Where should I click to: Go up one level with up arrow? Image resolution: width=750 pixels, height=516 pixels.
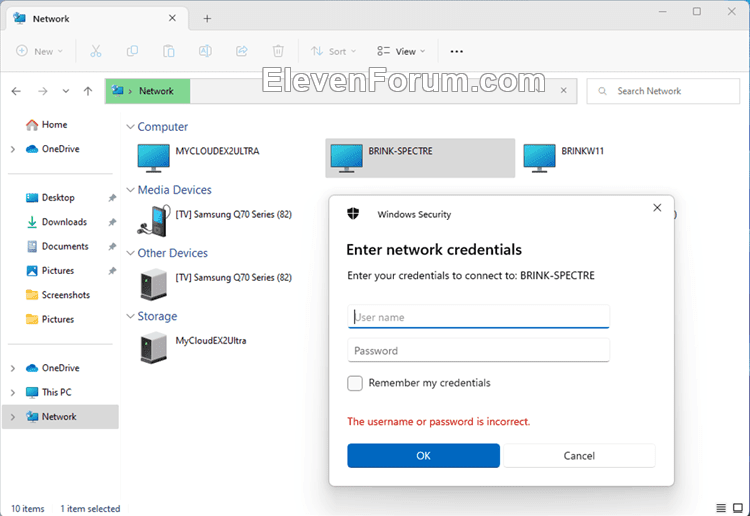pos(88,91)
